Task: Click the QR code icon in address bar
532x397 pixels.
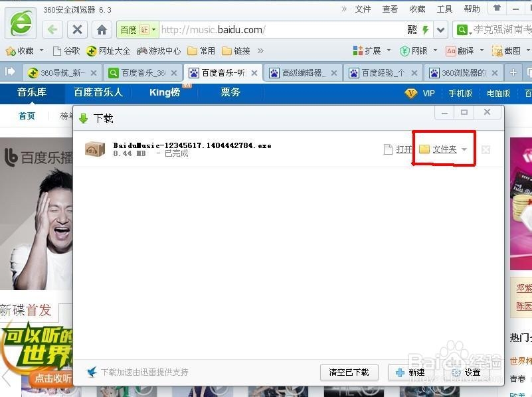Action: click(412, 30)
